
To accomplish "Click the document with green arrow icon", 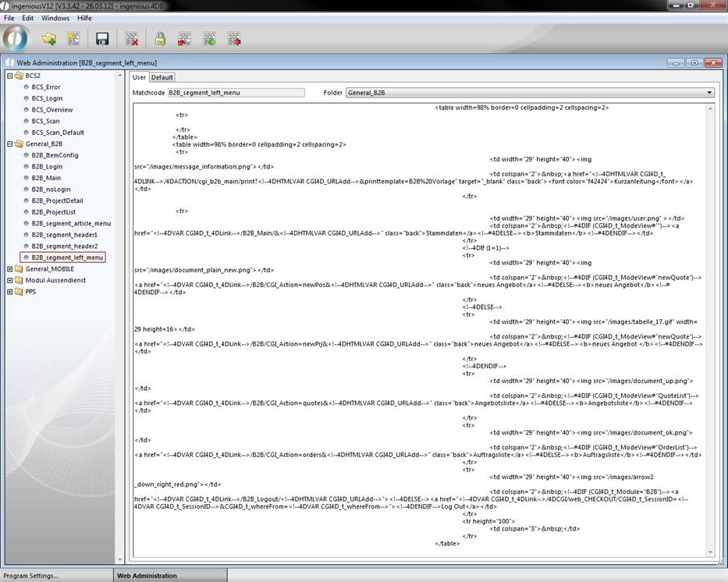I will tap(209, 38).
